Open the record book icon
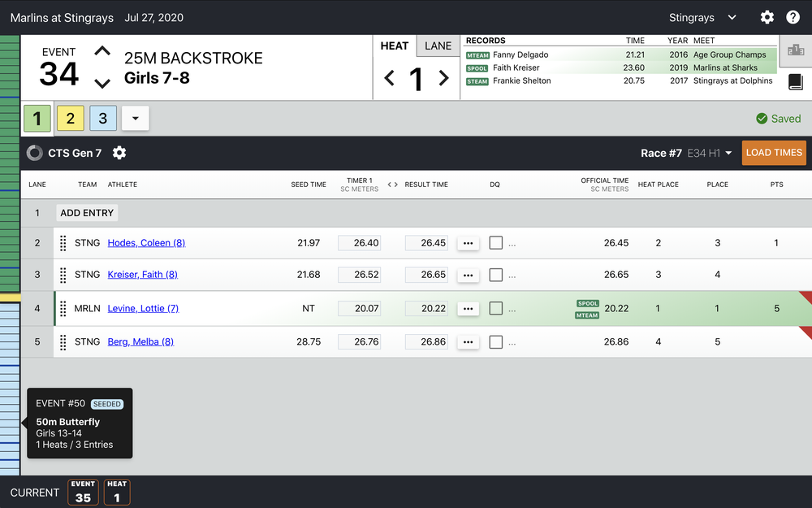Viewport: 812px width, 508px height. (x=796, y=82)
